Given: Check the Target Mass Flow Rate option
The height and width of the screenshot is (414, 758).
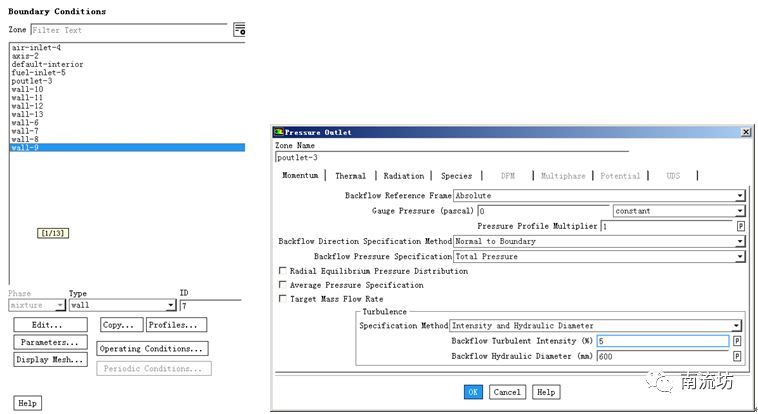Looking at the screenshot, I should [282, 299].
